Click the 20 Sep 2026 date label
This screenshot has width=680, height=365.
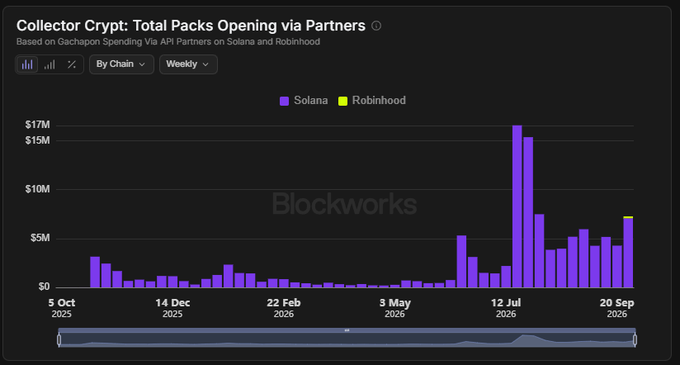pos(617,308)
